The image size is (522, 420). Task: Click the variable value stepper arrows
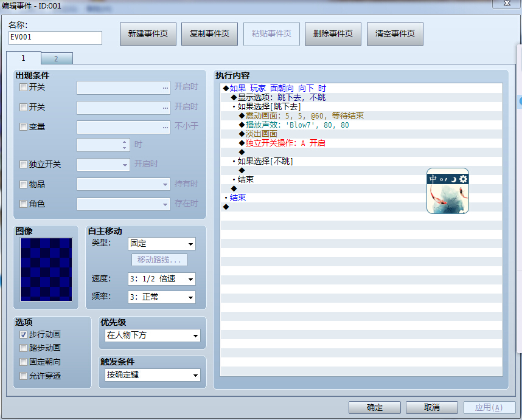click(x=124, y=145)
